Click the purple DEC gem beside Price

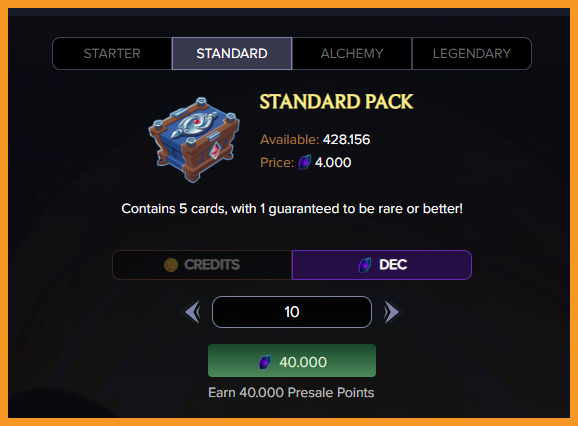tap(304, 162)
